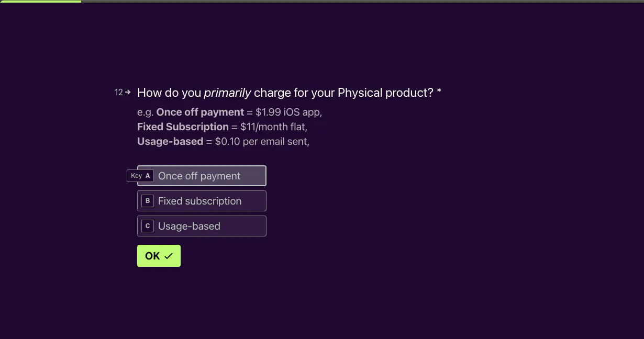Viewport: 644px width, 339px height.
Task: Click the "A" key letter badge
Action: [148, 176]
